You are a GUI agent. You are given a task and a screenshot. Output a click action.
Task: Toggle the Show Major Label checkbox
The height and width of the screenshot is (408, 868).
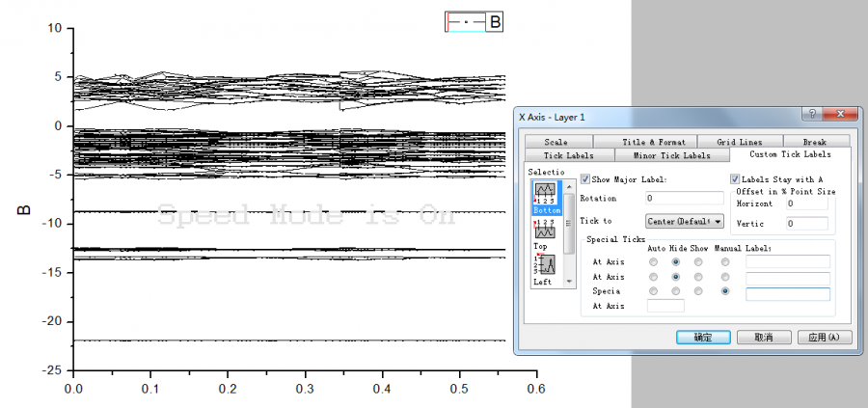point(585,178)
